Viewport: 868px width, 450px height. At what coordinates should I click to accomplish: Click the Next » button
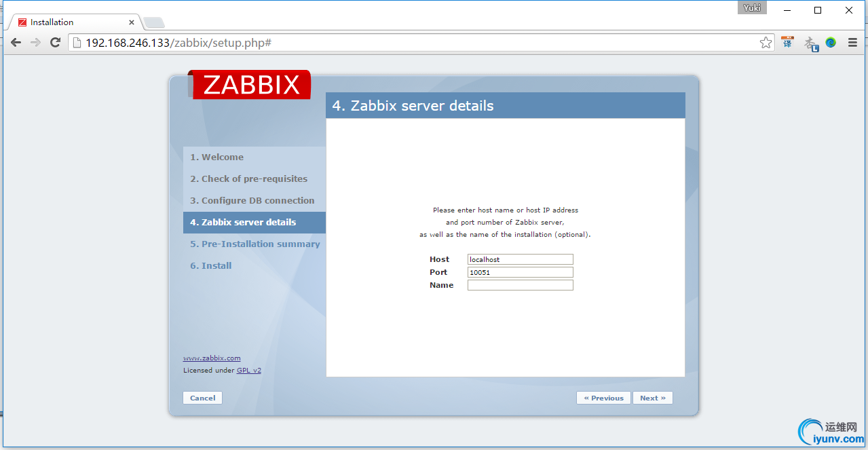click(x=653, y=398)
